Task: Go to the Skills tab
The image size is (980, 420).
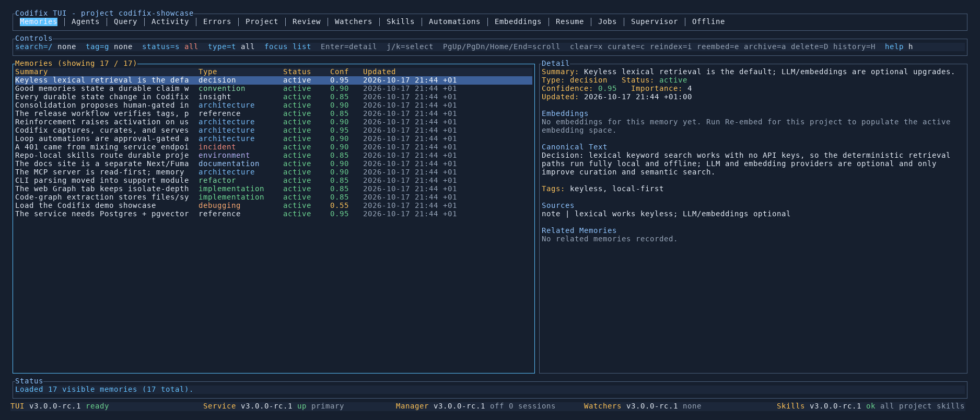Action: click(400, 22)
